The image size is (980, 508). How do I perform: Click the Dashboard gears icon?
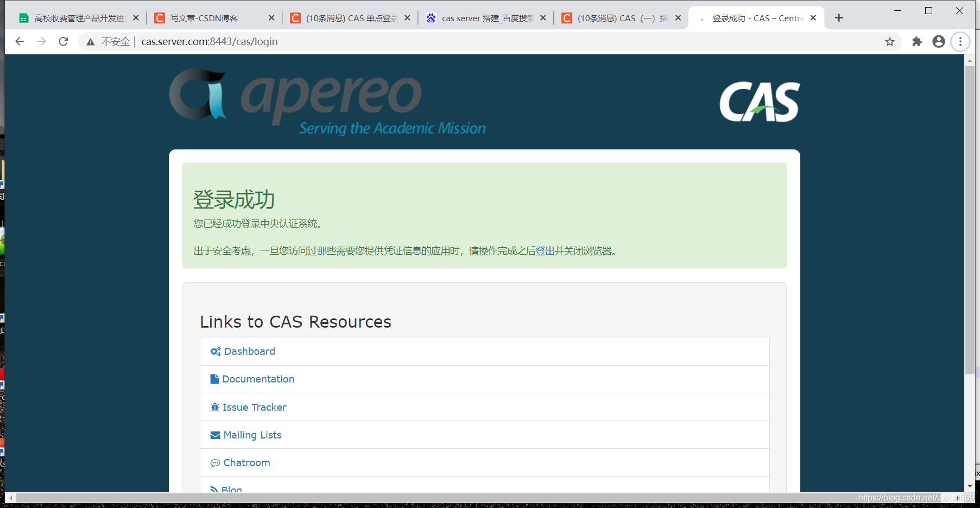(216, 352)
